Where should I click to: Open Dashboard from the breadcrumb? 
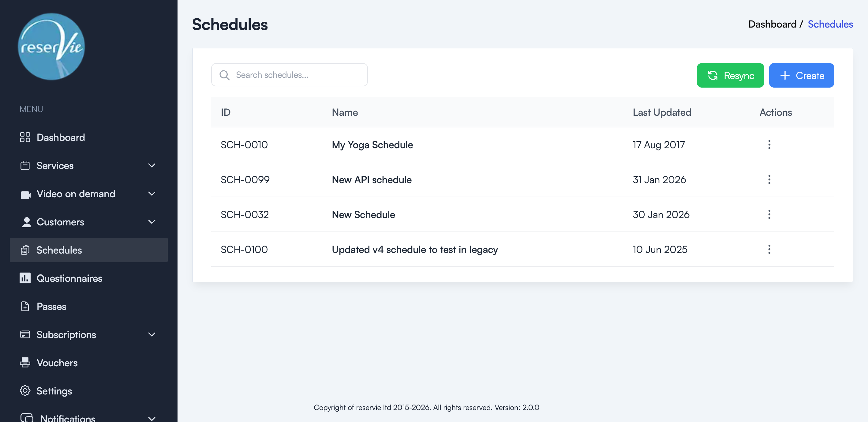pos(772,24)
